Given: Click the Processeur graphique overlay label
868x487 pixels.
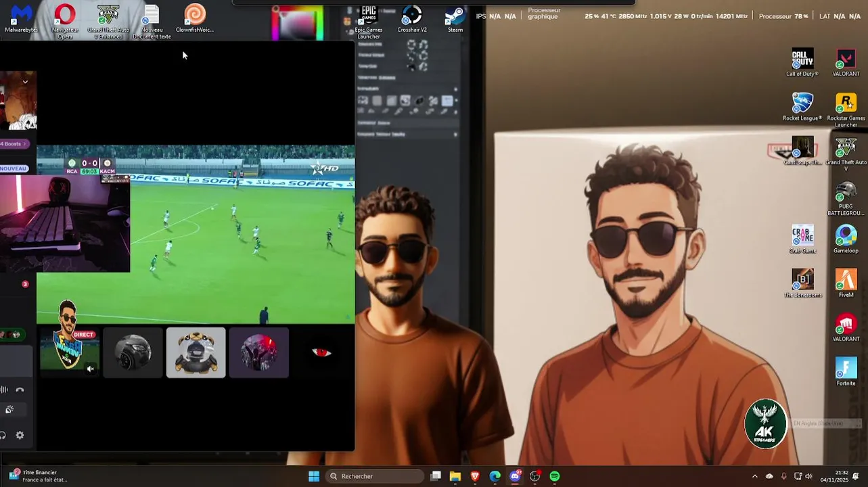Looking at the screenshot, I should pos(543,13).
